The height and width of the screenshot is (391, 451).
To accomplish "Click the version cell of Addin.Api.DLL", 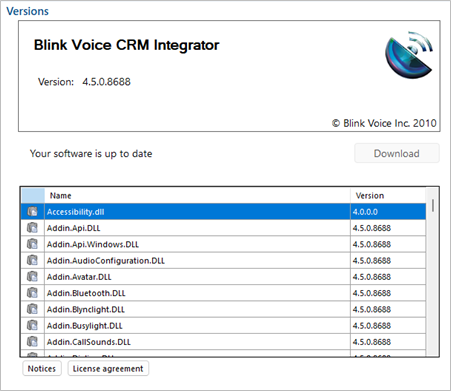I will click(388, 228).
